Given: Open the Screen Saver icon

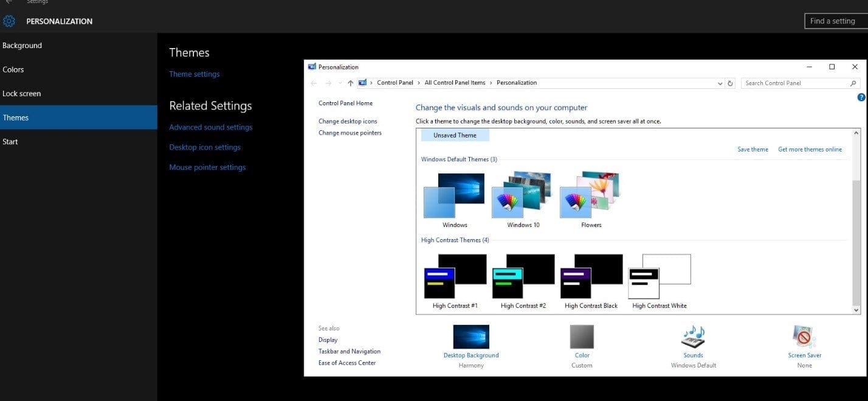Looking at the screenshot, I should (x=804, y=336).
